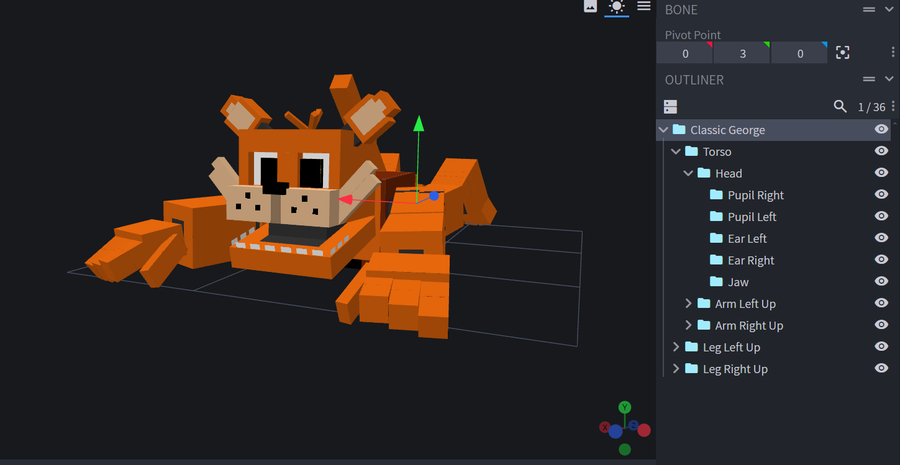Collapse the Torso group
900x465 pixels.
click(x=676, y=152)
